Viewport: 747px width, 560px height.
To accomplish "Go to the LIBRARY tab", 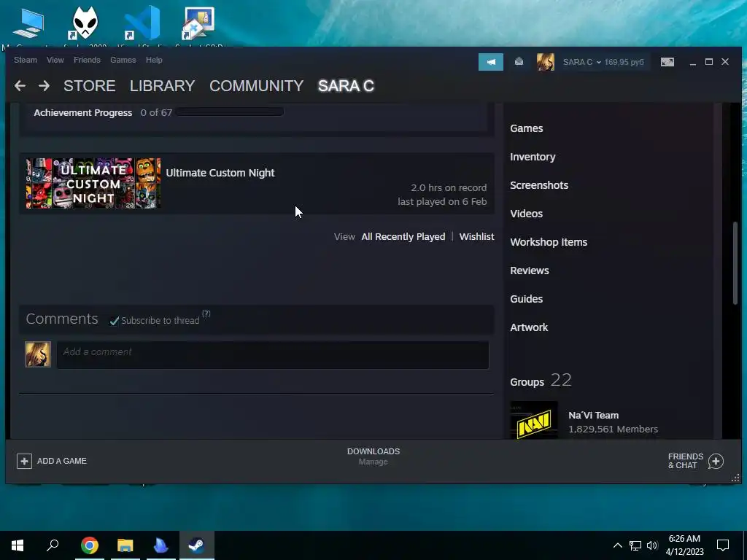I will pyautogui.click(x=162, y=86).
